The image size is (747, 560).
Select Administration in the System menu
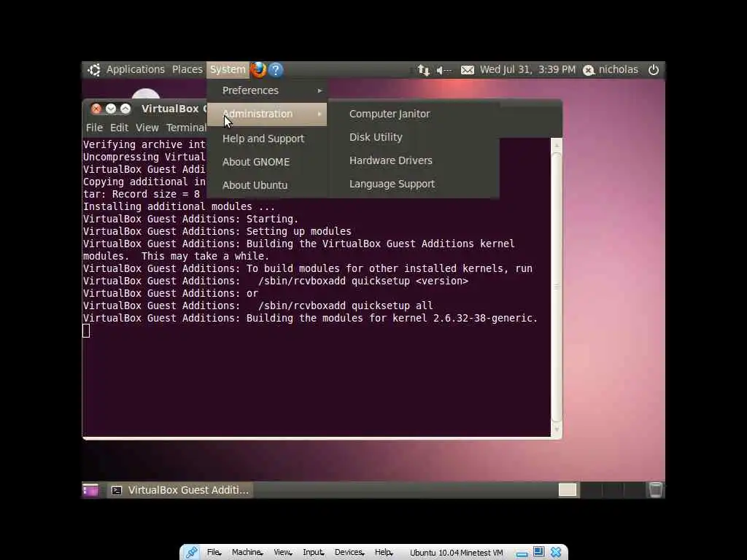(267, 114)
